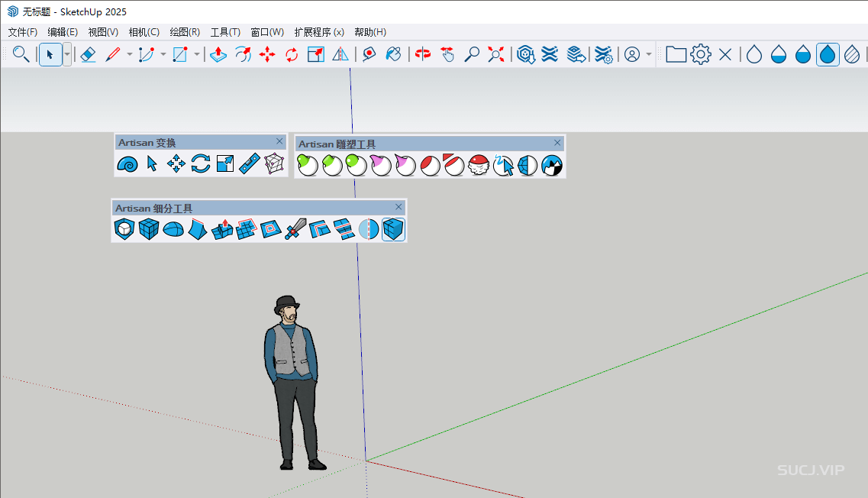Expand the Rectangle shapes dropdown arrow
The width and height of the screenshot is (868, 498).
(196, 54)
